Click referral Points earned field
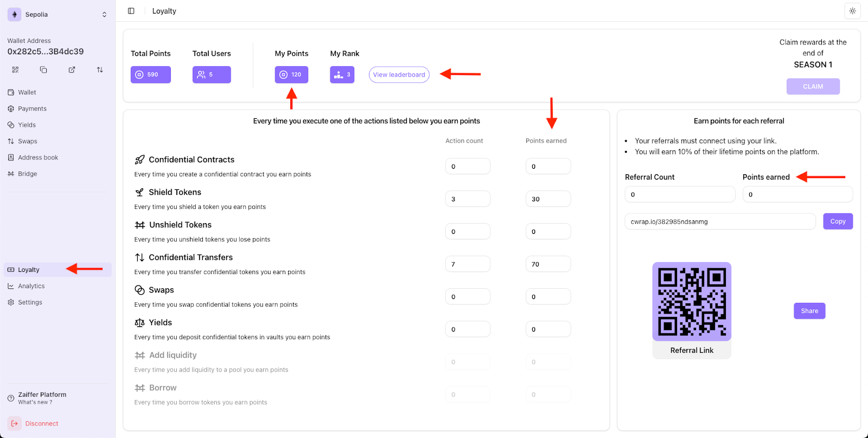This screenshot has width=868, height=438. pos(797,194)
